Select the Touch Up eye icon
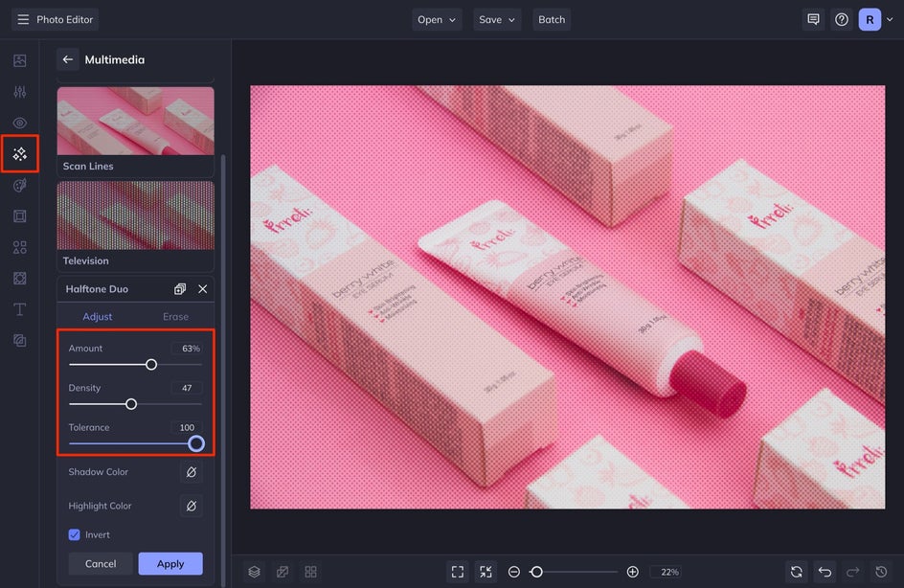The width and height of the screenshot is (904, 588). (19, 123)
